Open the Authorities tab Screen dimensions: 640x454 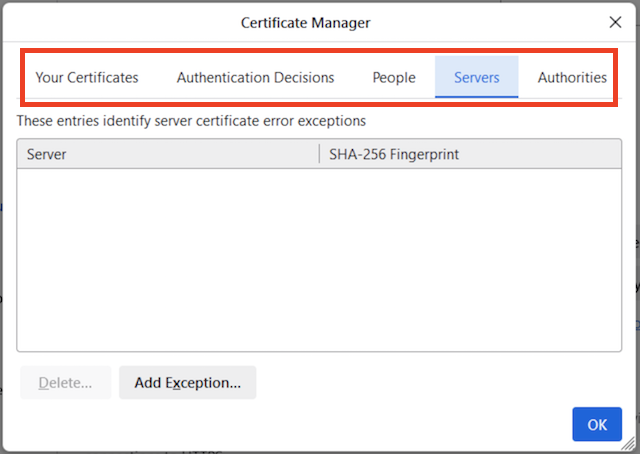tap(572, 77)
